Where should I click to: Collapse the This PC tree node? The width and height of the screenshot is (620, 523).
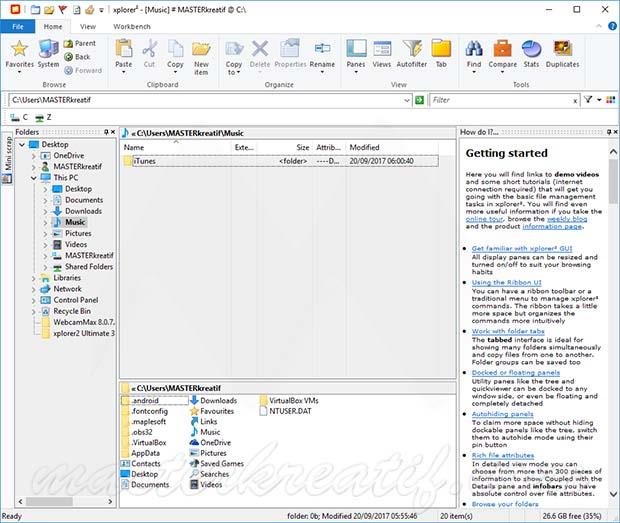[34, 178]
